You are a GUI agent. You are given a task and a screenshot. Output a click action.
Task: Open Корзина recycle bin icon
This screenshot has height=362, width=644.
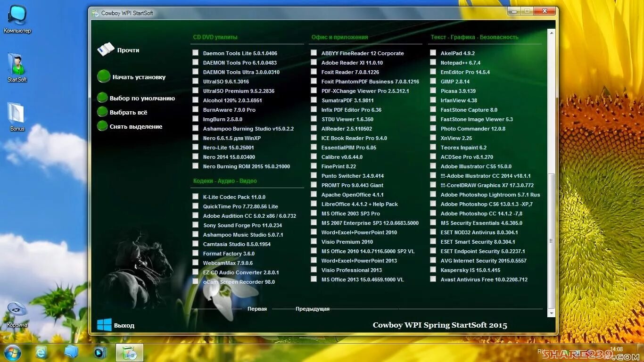(x=17, y=309)
